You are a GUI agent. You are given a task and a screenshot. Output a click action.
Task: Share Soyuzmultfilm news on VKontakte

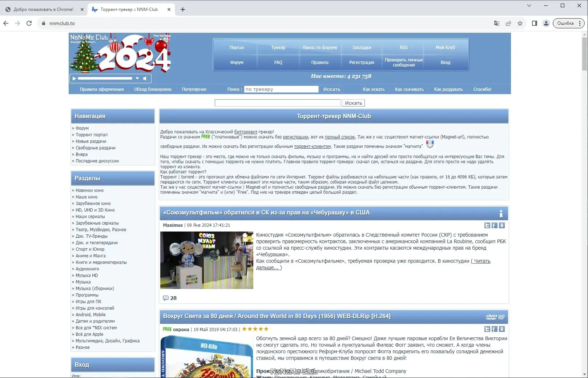[x=502, y=225]
